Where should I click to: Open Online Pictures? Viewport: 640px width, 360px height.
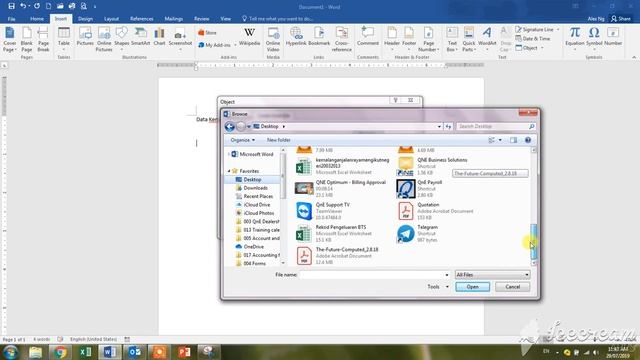(104, 39)
